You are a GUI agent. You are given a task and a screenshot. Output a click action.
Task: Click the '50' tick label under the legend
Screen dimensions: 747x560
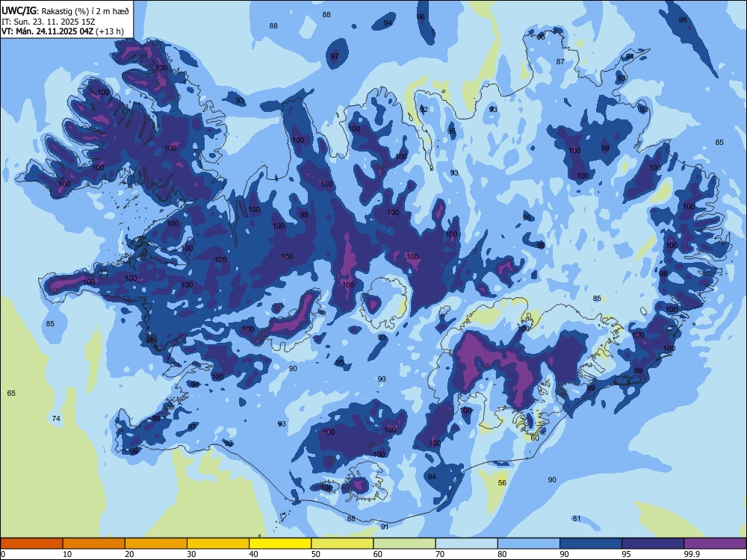point(316,554)
